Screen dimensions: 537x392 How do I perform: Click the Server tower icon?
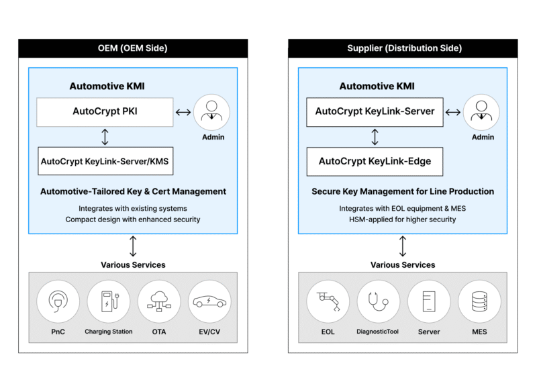(429, 301)
